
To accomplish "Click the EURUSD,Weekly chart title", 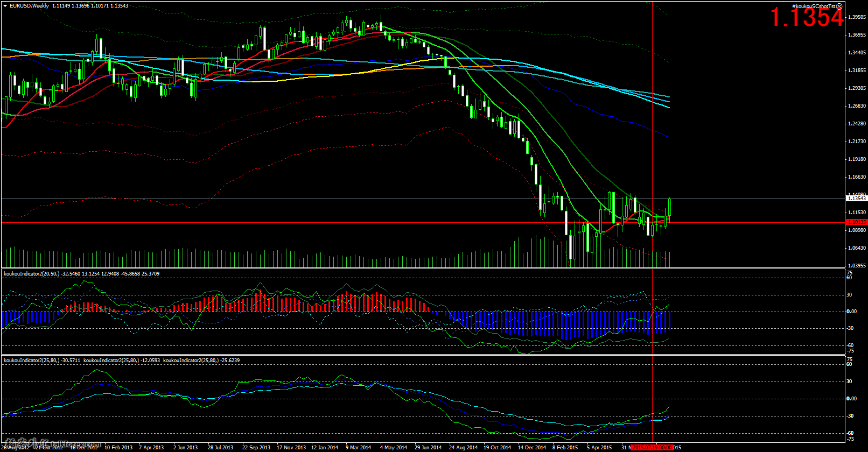I will click(x=29, y=6).
